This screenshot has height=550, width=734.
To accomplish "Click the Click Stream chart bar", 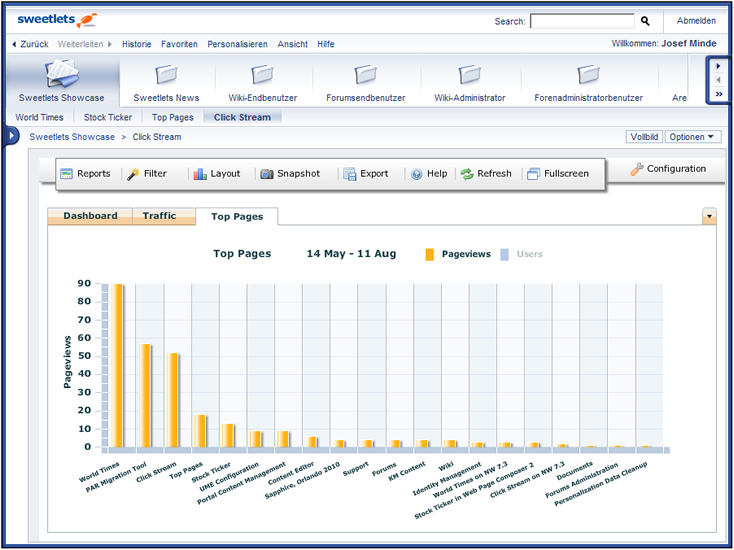I will [x=172, y=400].
